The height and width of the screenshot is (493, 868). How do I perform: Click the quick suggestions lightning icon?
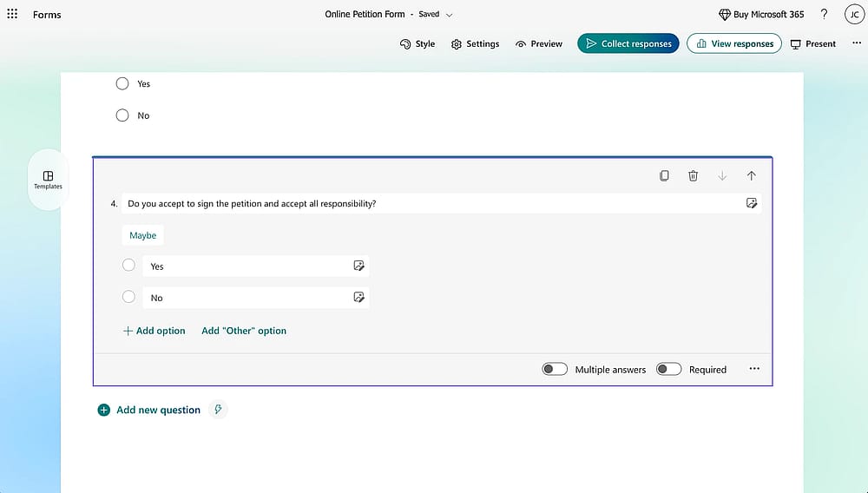pos(218,410)
